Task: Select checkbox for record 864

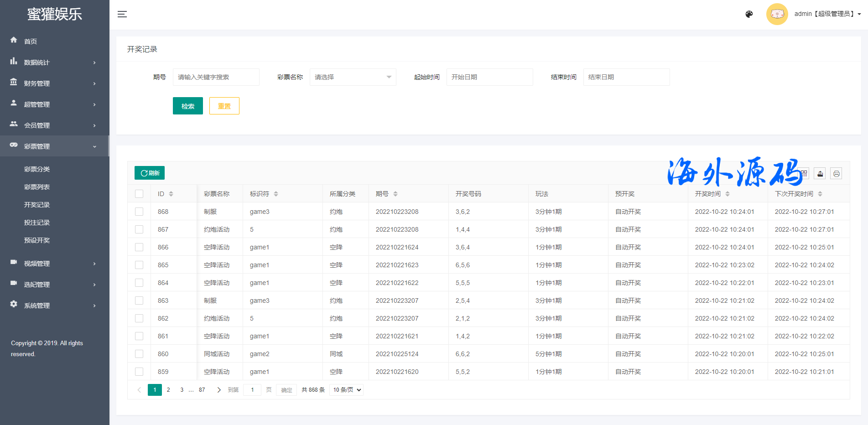Action: click(139, 283)
